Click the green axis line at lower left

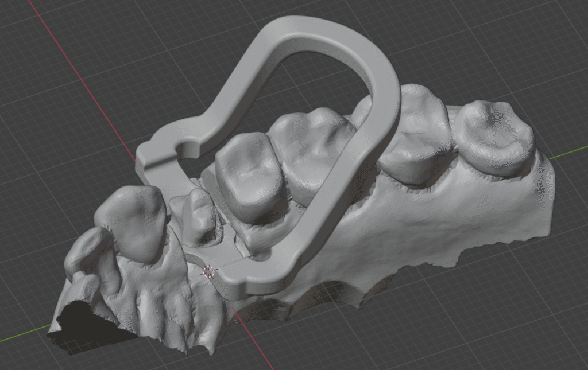23,334
